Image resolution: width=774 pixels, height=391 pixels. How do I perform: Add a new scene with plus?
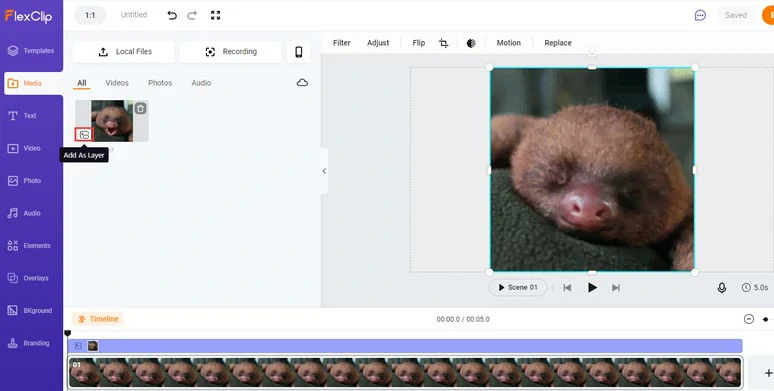pos(768,373)
